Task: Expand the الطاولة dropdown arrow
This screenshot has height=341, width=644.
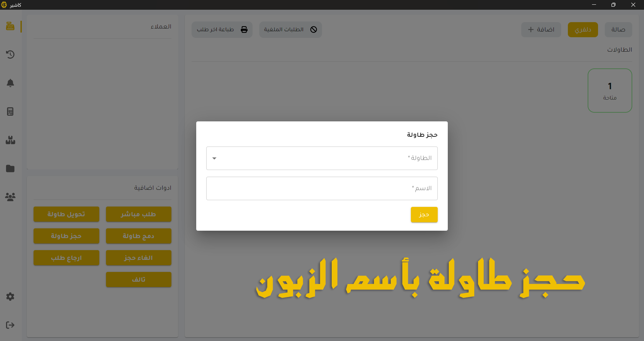Action: (x=214, y=158)
